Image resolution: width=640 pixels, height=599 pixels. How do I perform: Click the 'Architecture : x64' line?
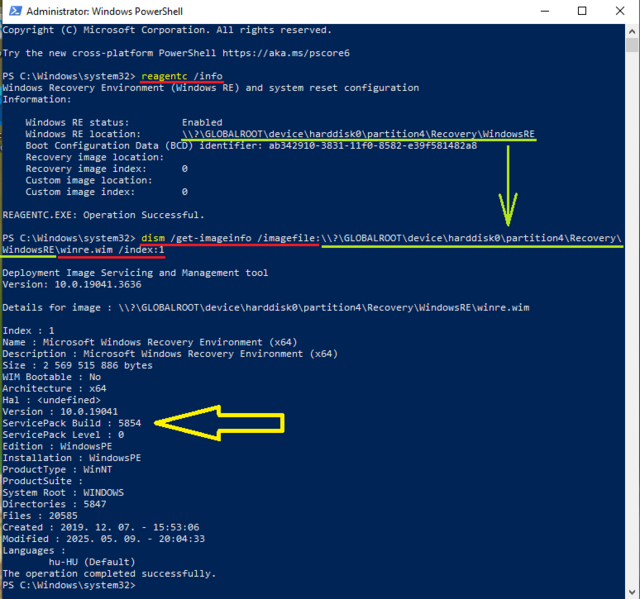point(54,388)
